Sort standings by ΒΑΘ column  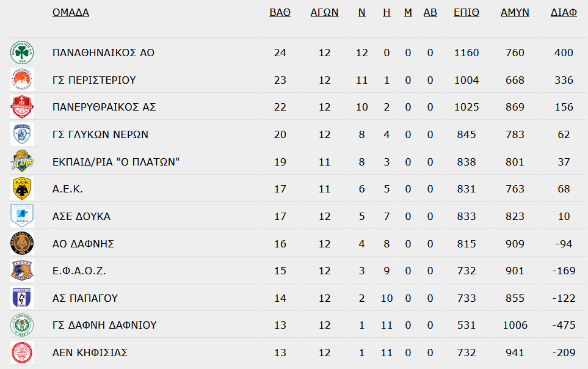[280, 12]
